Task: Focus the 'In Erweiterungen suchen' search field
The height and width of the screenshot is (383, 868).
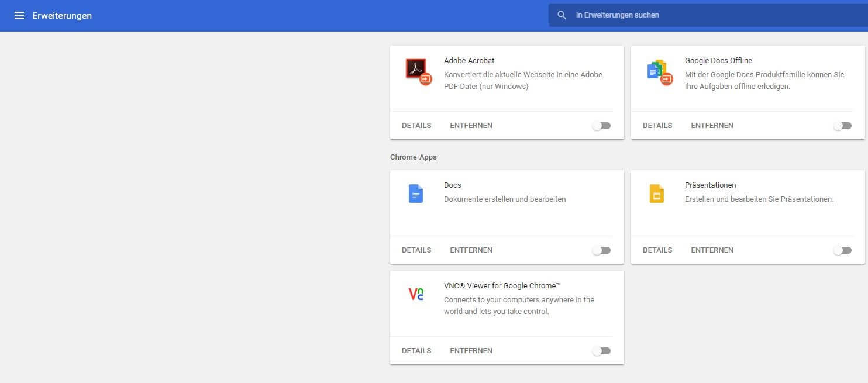Action: click(708, 15)
